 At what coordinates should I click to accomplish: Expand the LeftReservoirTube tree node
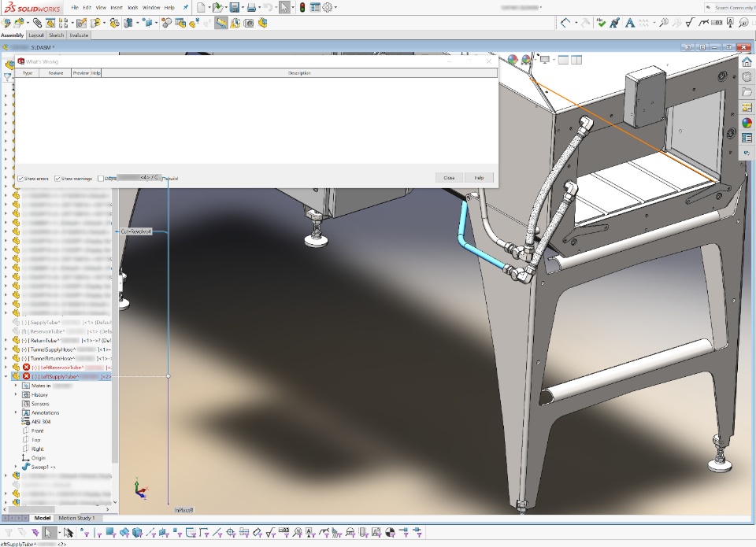(6, 368)
